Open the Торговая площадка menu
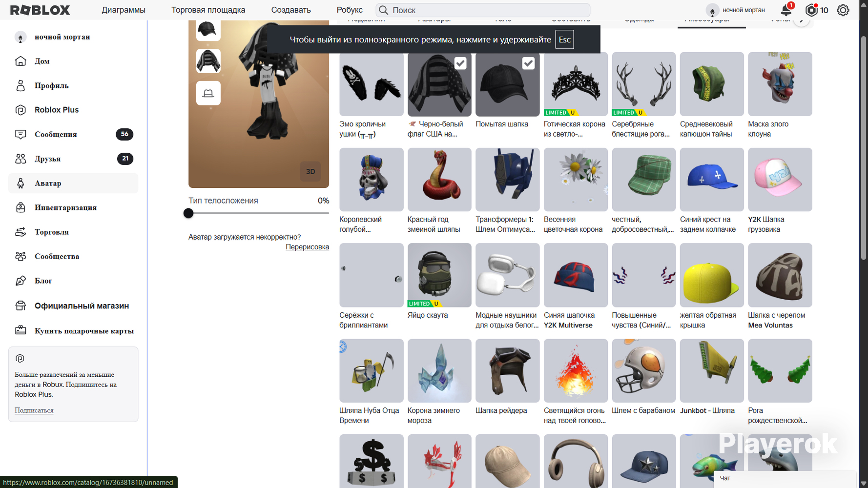This screenshot has height=488, width=868. pyautogui.click(x=208, y=10)
